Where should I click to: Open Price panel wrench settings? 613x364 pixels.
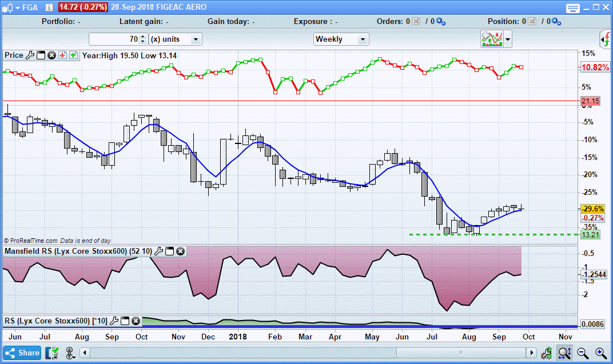[x=30, y=55]
